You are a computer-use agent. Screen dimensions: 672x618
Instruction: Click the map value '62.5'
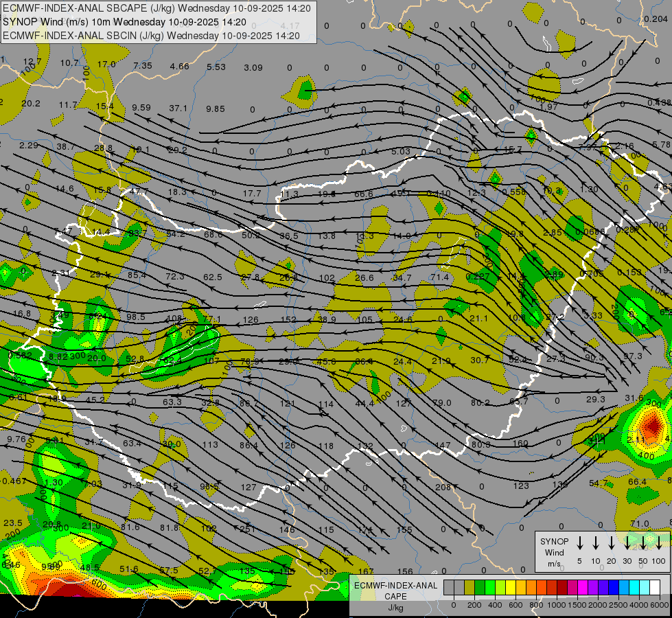tap(213, 277)
